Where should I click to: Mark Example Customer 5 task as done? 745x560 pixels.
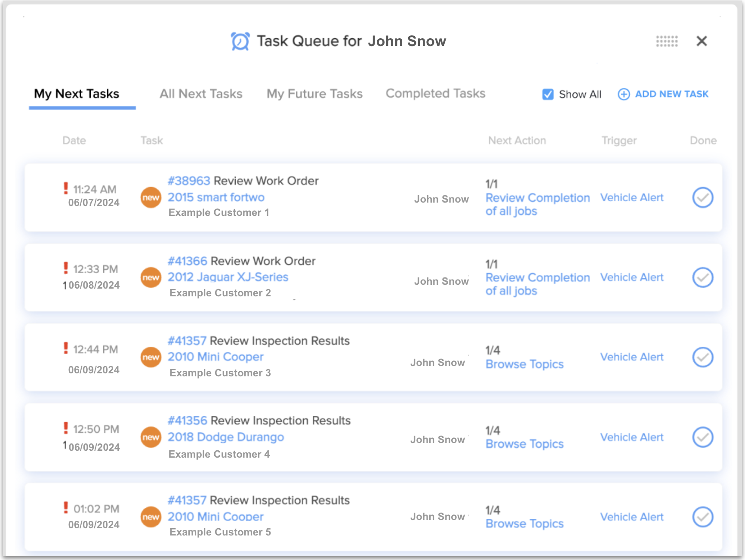703,517
